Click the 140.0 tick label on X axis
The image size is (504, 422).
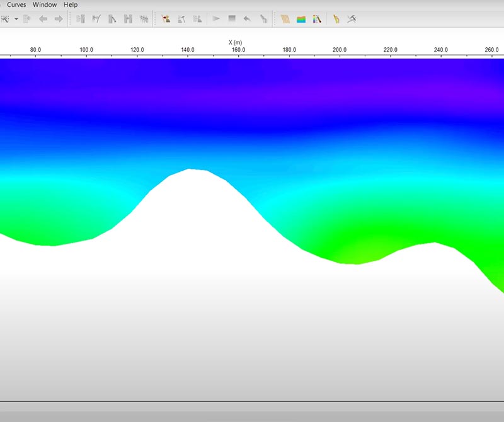187,50
